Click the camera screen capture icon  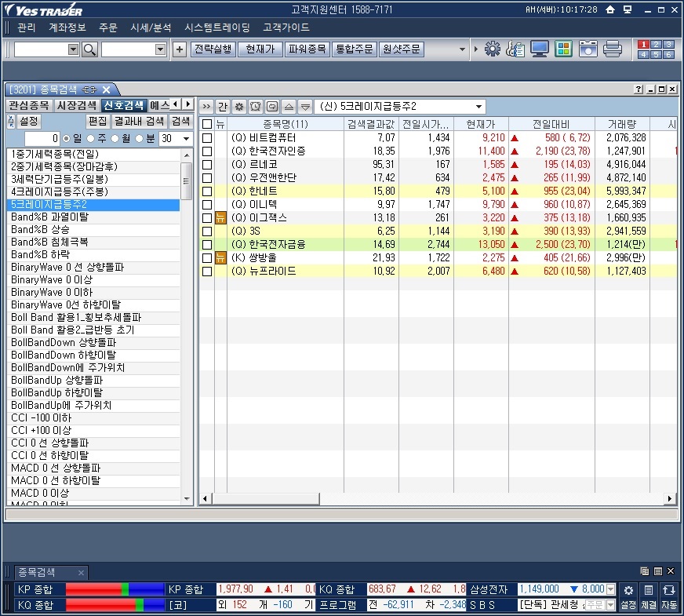(588, 49)
